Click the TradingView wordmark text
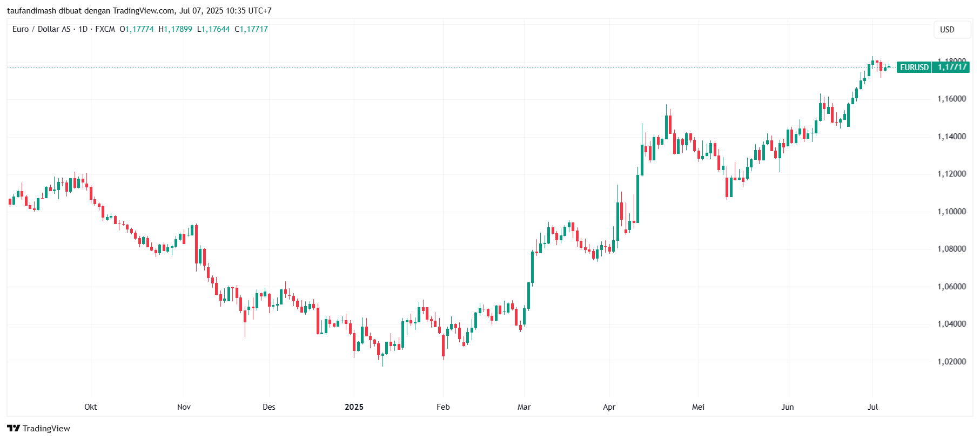The image size is (980, 440). tap(46, 429)
